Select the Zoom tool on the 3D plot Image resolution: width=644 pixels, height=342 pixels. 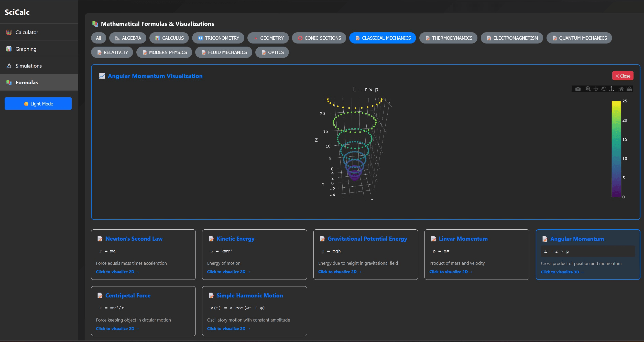[588, 89]
